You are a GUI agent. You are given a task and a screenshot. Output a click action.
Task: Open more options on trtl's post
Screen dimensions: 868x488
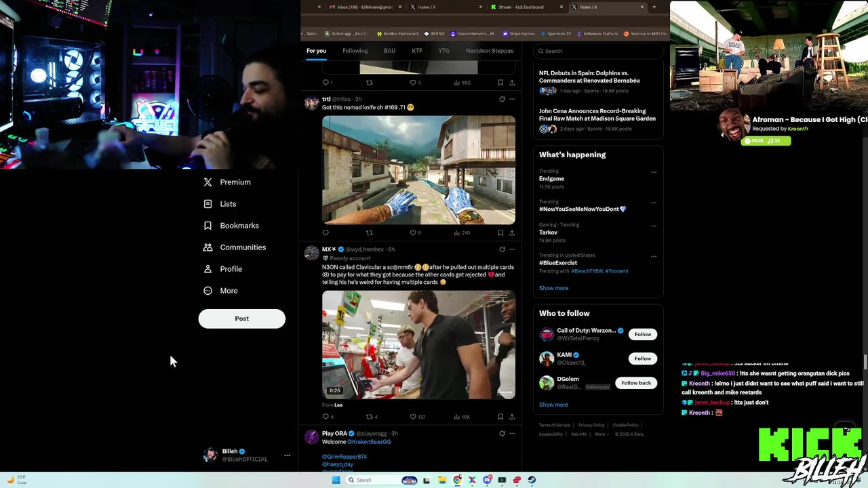click(512, 99)
